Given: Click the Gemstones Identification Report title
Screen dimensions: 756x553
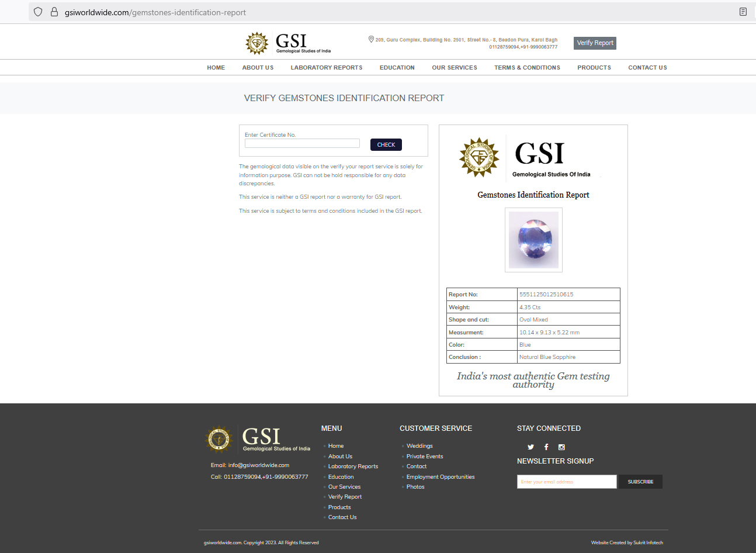Looking at the screenshot, I should pos(533,195).
